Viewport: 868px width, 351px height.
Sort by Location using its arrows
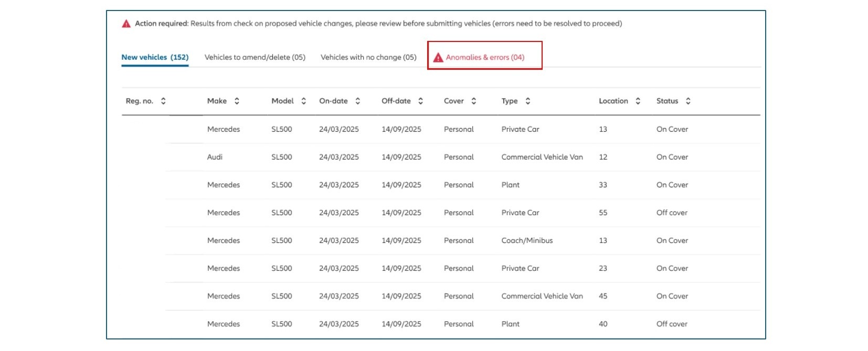[x=638, y=101]
